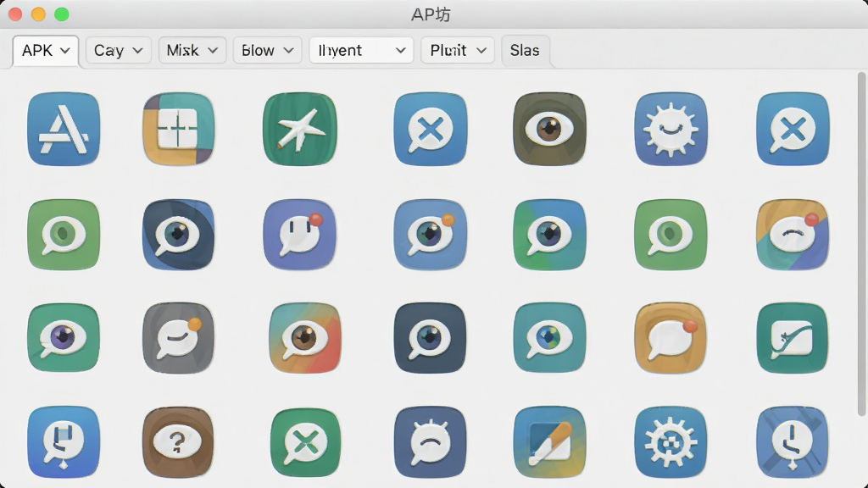This screenshot has width=868, height=488.
Task: Open the blue bubble with U-shaped symbol
Action: coord(64,442)
